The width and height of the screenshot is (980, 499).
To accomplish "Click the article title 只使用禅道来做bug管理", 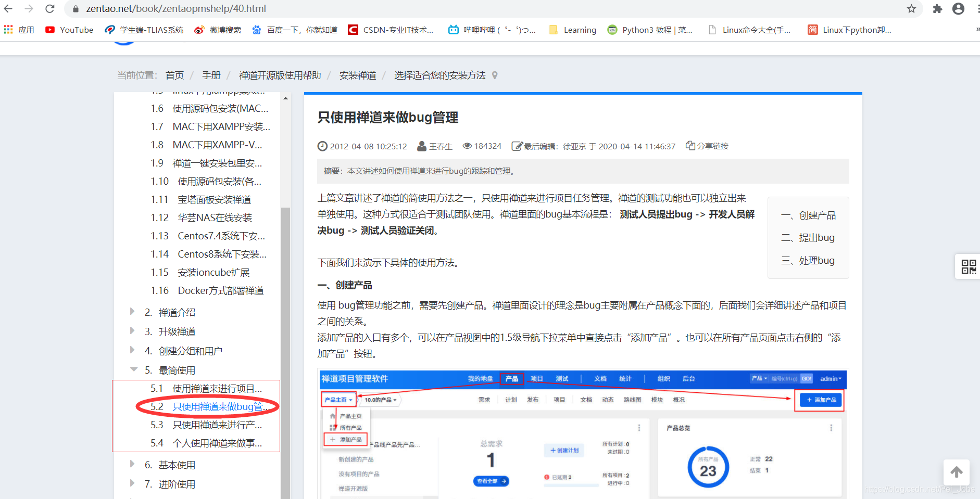I will [x=388, y=118].
